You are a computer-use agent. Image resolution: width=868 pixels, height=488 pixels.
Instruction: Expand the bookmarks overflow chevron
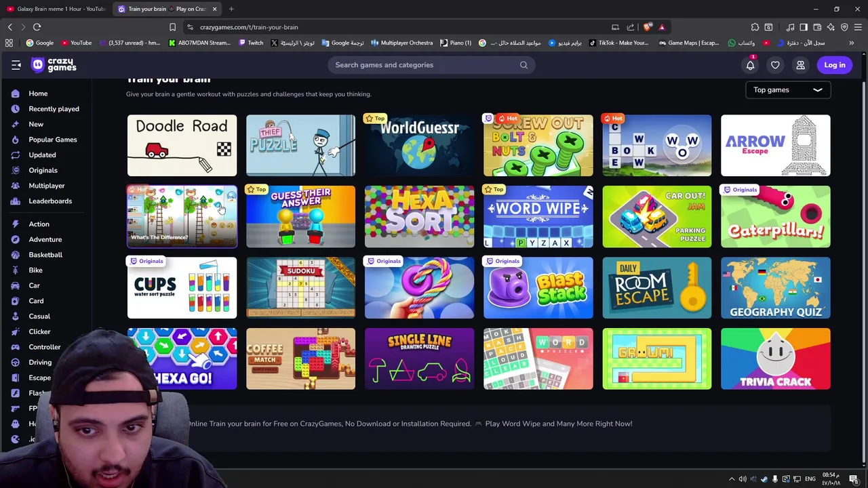852,43
